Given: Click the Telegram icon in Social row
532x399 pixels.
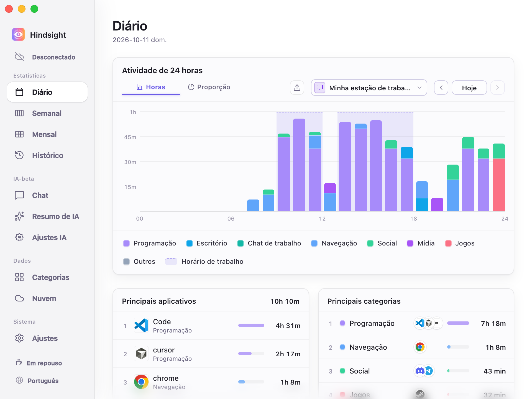Looking at the screenshot, I should point(429,371).
